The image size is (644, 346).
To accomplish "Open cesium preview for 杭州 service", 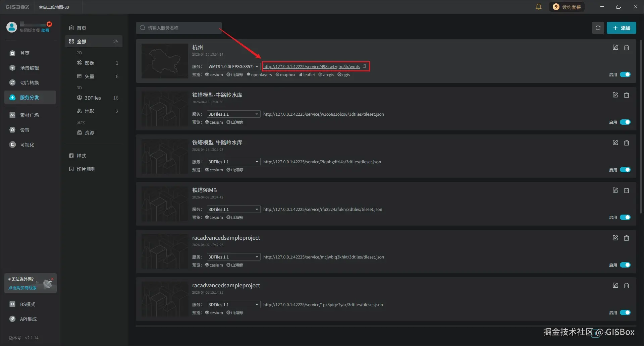I will click(214, 74).
